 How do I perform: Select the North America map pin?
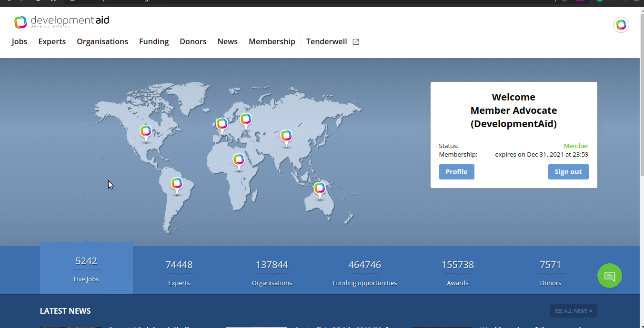146,132
